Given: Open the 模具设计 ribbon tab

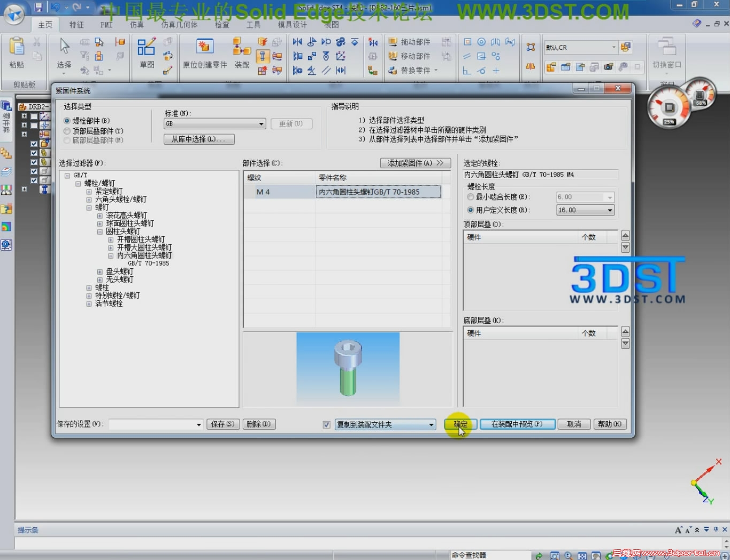Looking at the screenshot, I should point(292,25).
